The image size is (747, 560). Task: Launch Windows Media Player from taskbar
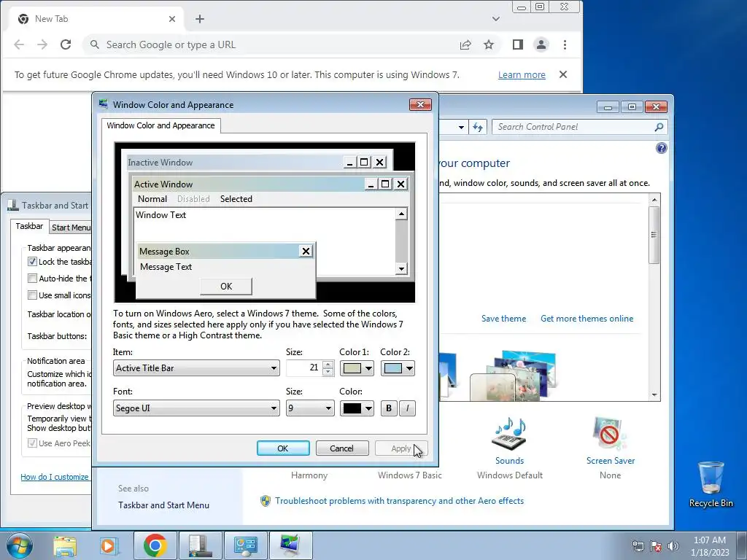[109, 545]
